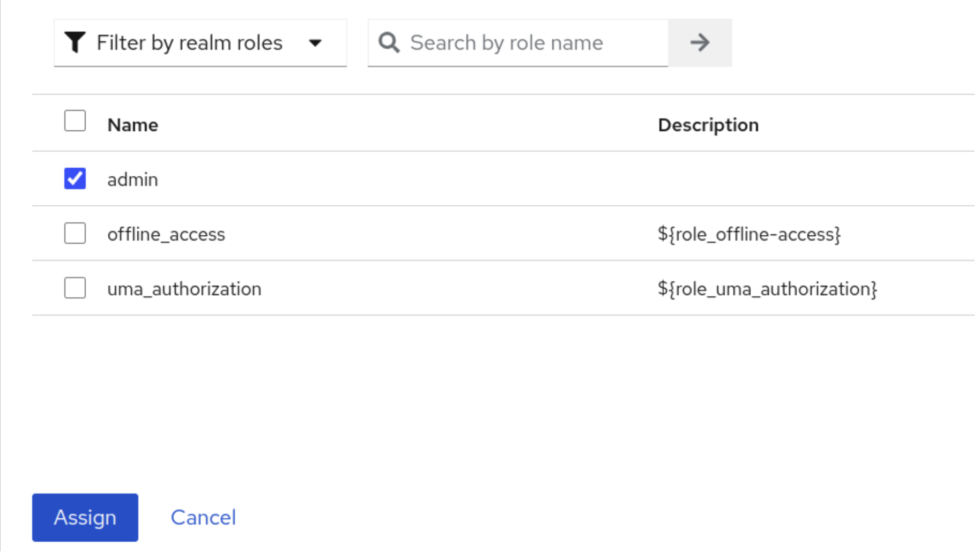Image resolution: width=980 pixels, height=553 pixels.
Task: Click the Cancel link
Action: [x=203, y=518]
